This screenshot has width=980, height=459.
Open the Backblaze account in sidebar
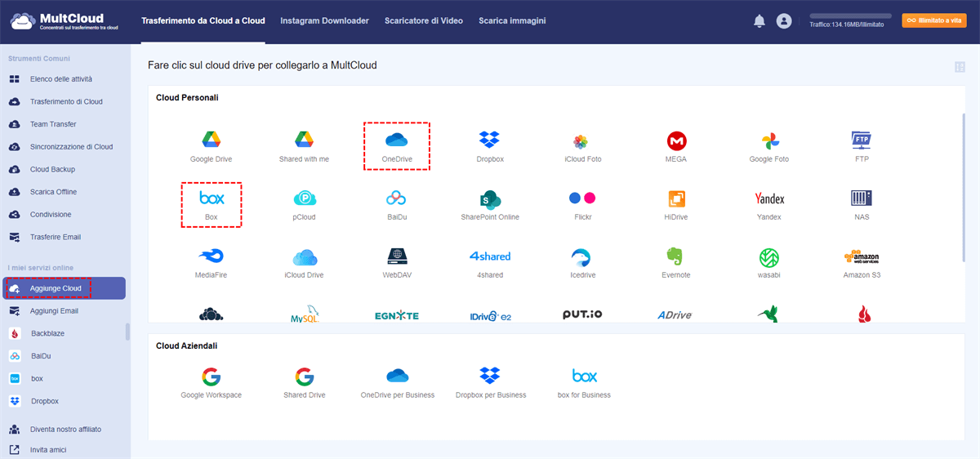[x=47, y=333]
